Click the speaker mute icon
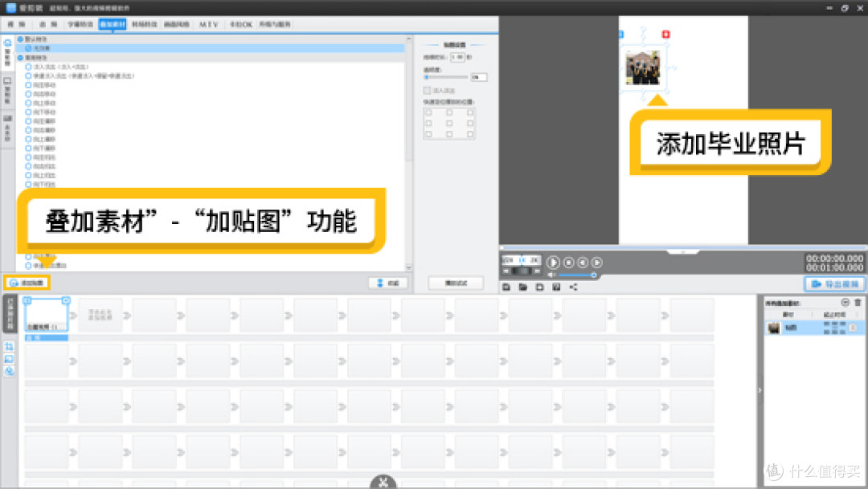868x489 pixels. click(551, 275)
